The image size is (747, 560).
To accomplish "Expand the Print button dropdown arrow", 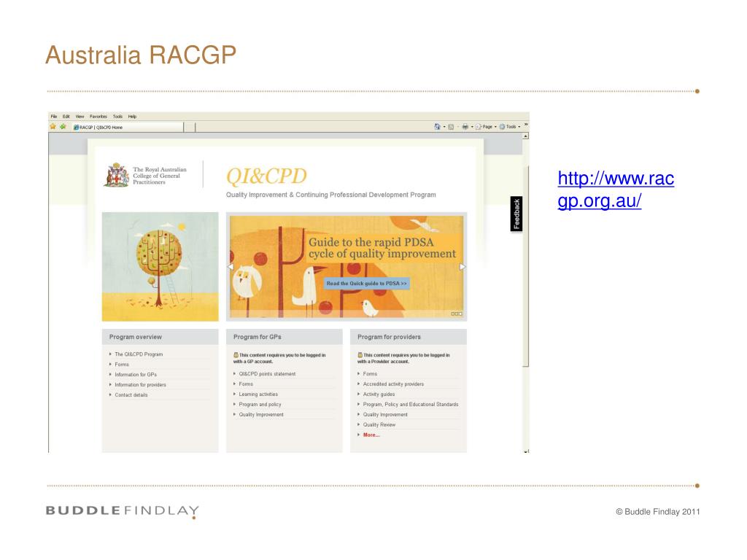I will tap(472, 127).
